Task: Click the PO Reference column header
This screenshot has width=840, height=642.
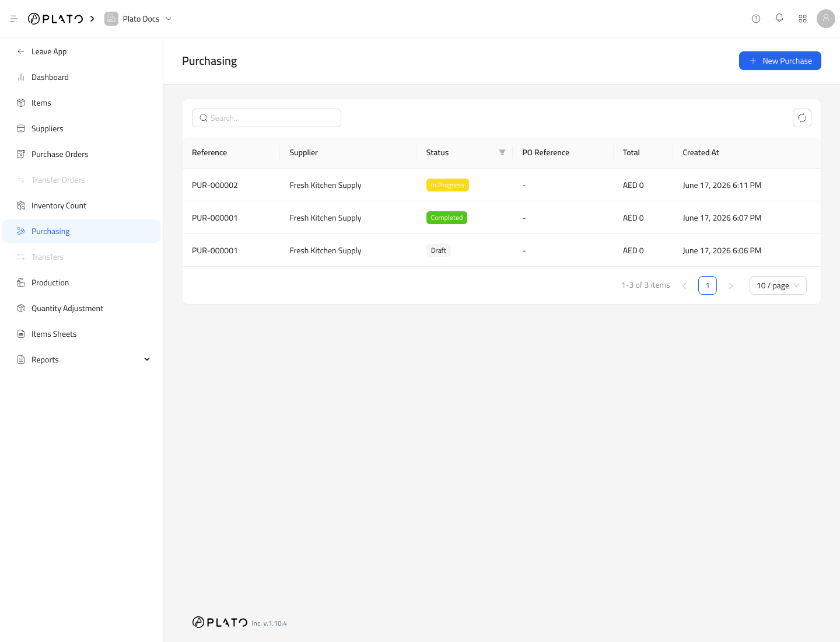Action: (x=563, y=152)
